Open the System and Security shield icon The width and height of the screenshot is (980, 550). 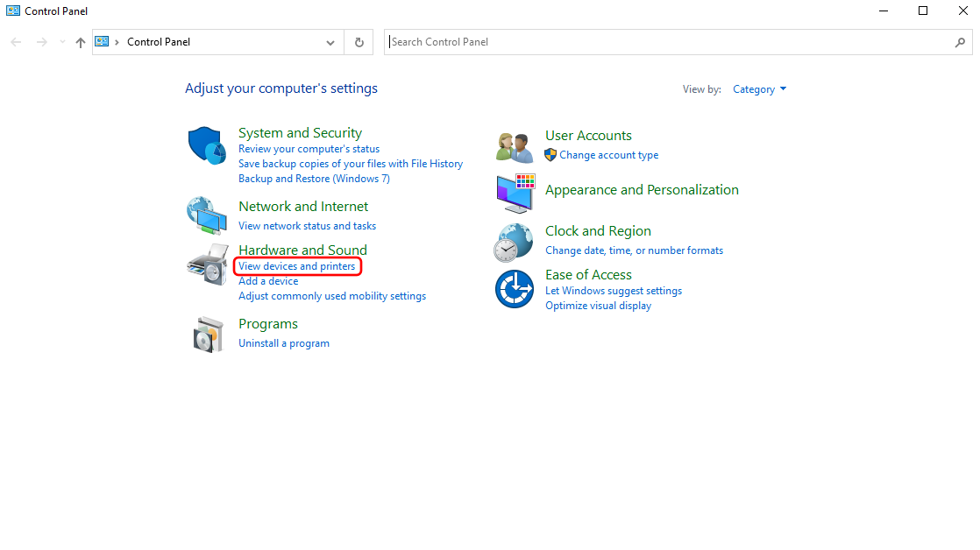[x=207, y=145]
